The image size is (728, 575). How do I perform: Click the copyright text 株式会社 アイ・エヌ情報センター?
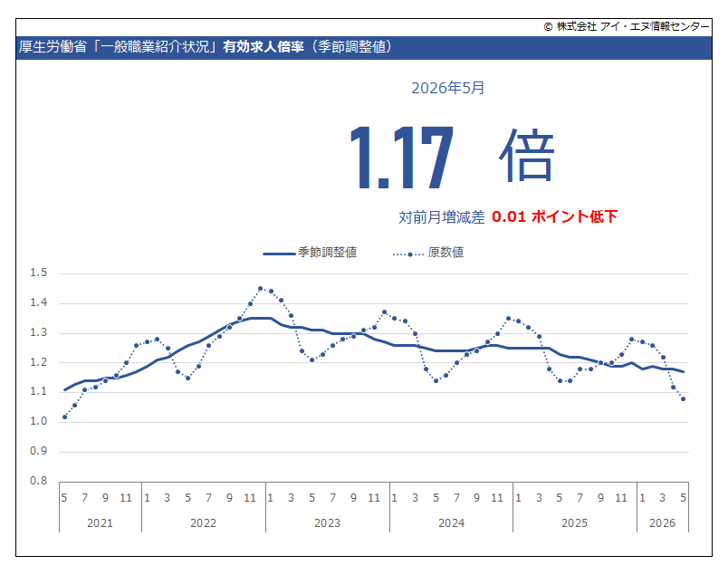tap(627, 26)
